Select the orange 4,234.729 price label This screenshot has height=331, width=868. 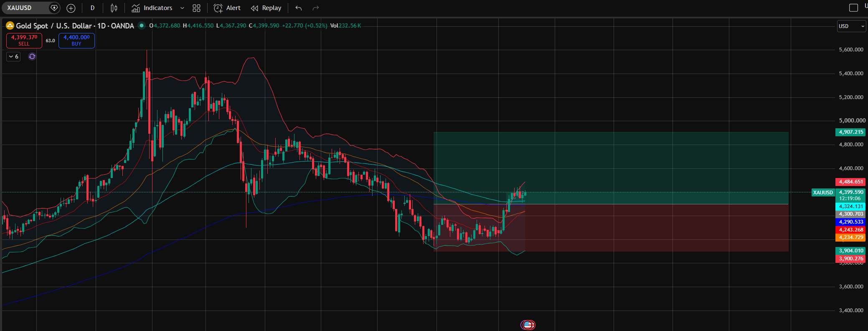pos(851,237)
